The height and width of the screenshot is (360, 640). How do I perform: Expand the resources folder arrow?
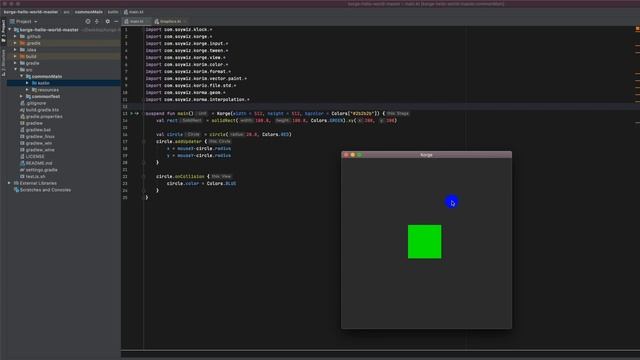coord(27,90)
